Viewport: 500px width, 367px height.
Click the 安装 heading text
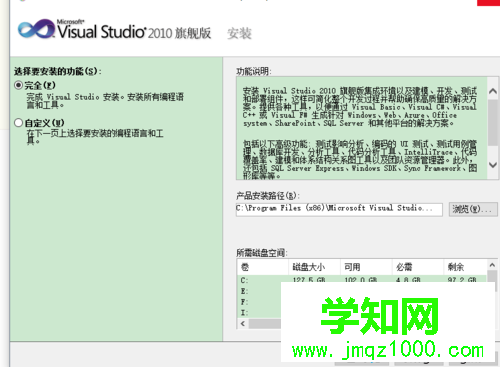point(239,33)
